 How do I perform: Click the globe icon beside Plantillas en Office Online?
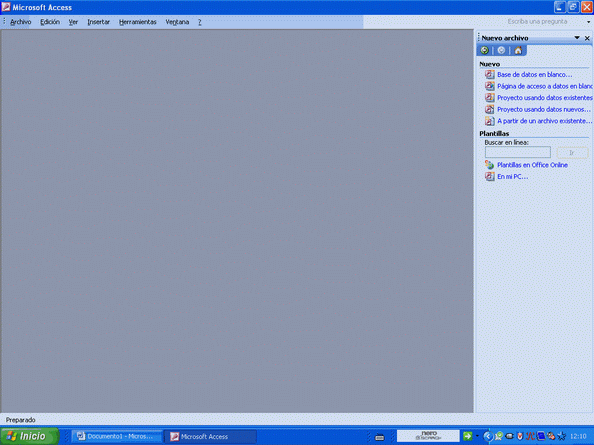tap(489, 165)
